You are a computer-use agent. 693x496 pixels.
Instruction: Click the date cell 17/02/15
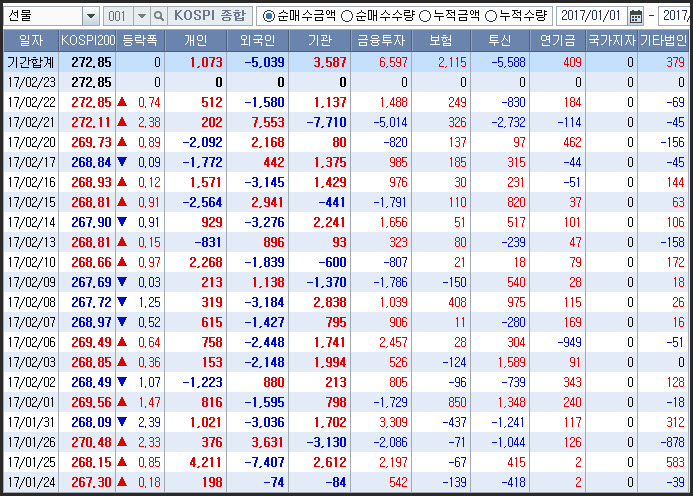(31, 202)
